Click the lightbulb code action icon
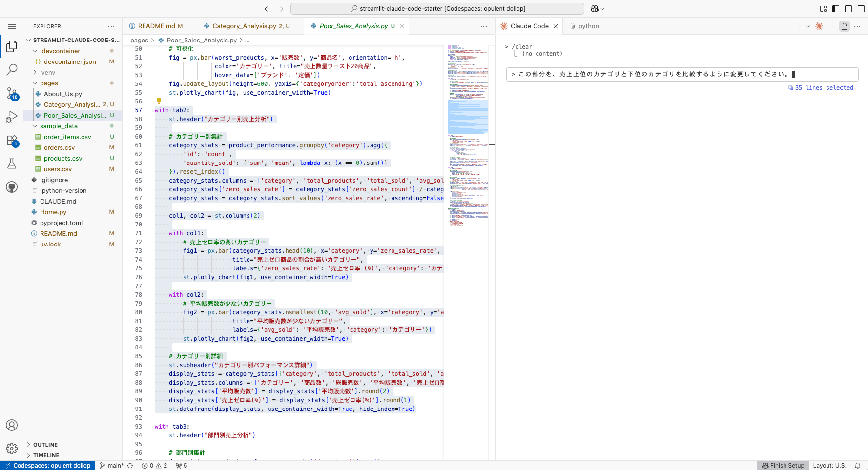This screenshot has width=868, height=470. tap(159, 101)
